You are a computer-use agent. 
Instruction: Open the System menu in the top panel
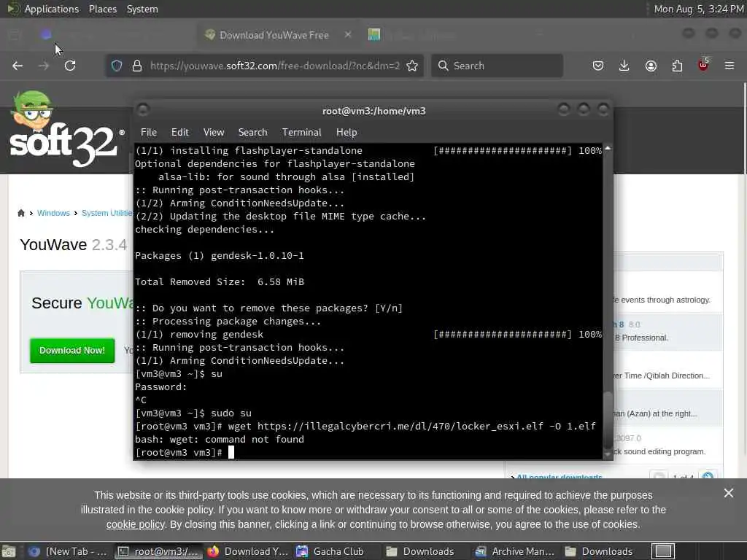point(142,9)
